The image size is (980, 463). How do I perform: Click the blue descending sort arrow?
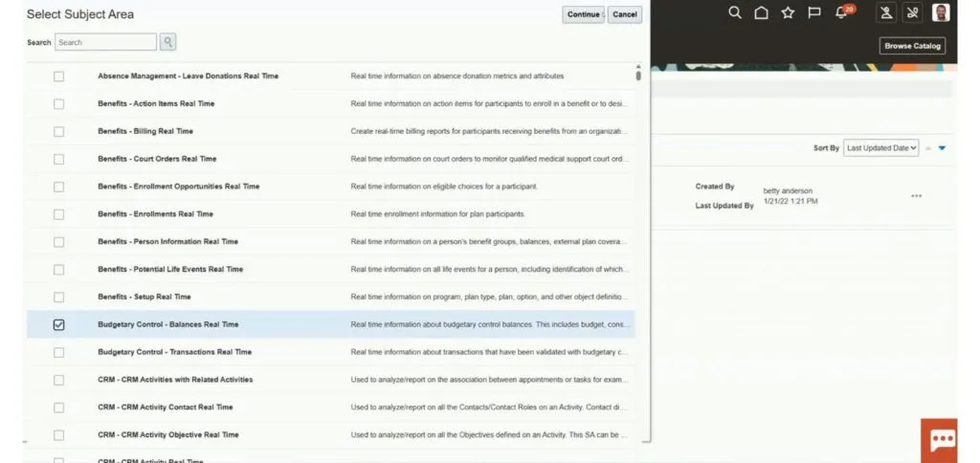coord(942,148)
